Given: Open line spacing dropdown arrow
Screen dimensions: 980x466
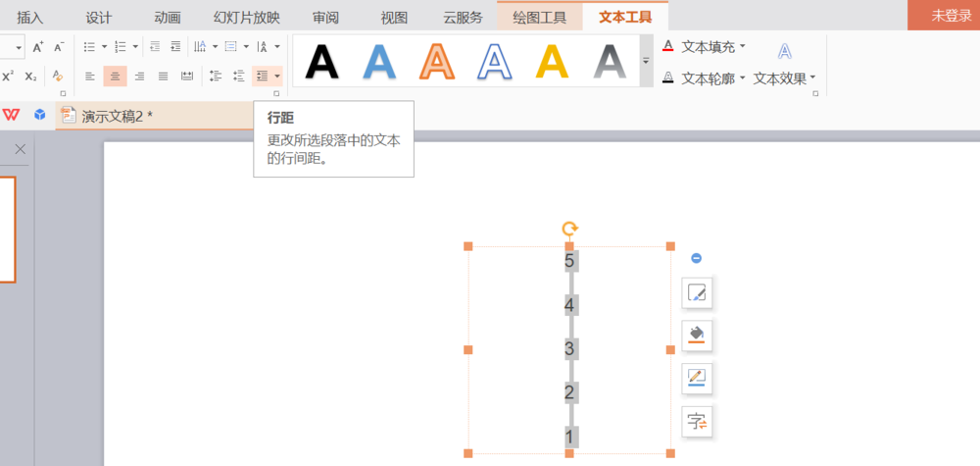Looking at the screenshot, I should click(x=277, y=77).
